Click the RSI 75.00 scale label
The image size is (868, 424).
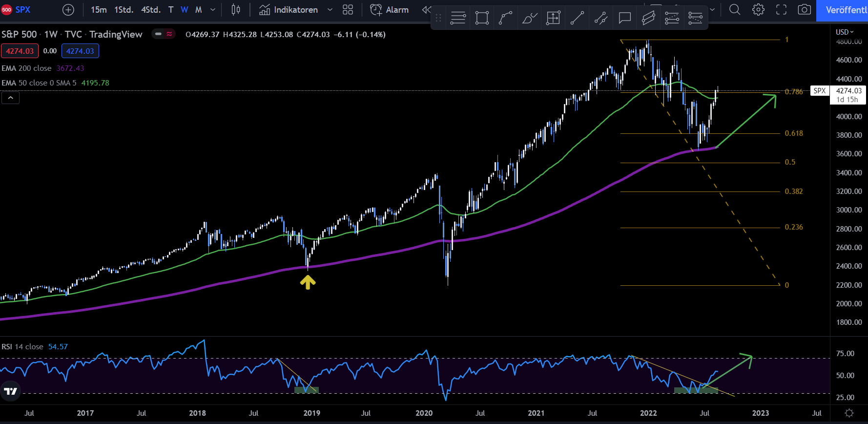845,354
